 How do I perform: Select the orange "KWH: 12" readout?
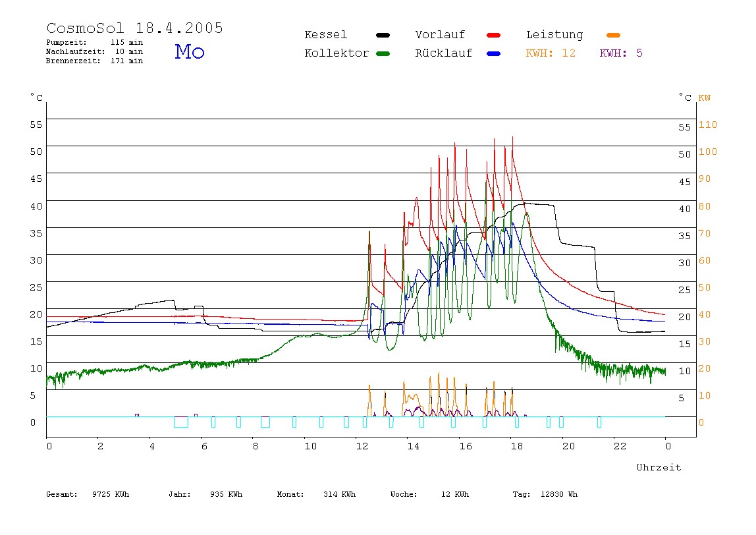pos(551,53)
